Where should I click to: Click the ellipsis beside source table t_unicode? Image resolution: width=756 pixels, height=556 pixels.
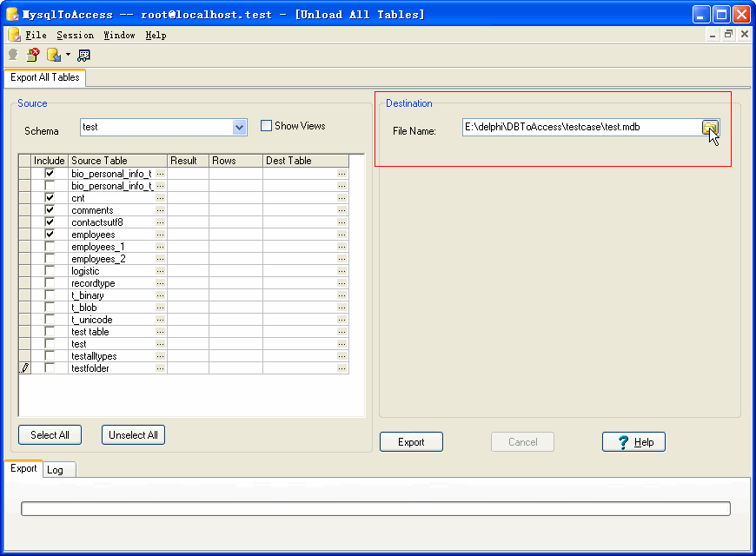coord(160,320)
